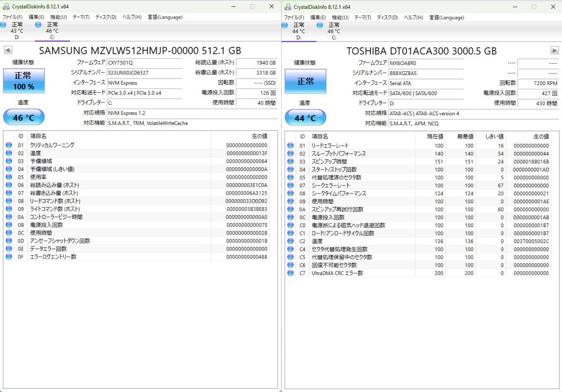Click the serial number field 888XGZBAS
562x392 pixels.
426,73
